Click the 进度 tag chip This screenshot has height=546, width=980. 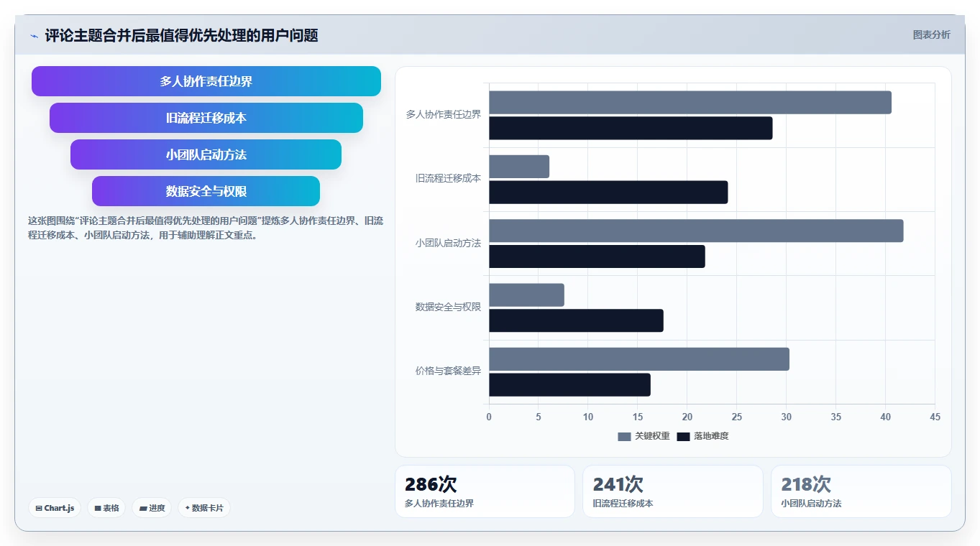coord(152,508)
